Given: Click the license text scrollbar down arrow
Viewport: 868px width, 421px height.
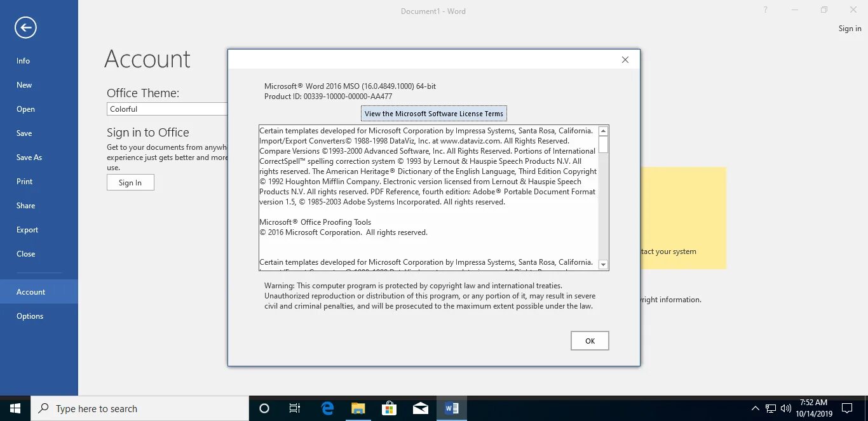Looking at the screenshot, I should click(603, 265).
